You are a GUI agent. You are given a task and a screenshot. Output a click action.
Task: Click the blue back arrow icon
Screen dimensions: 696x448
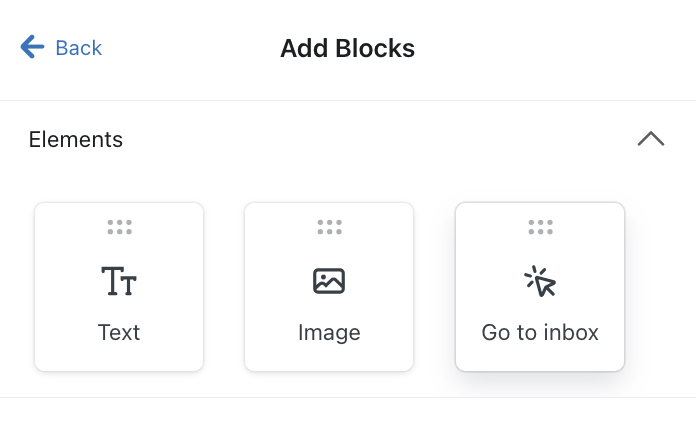pyautogui.click(x=32, y=47)
